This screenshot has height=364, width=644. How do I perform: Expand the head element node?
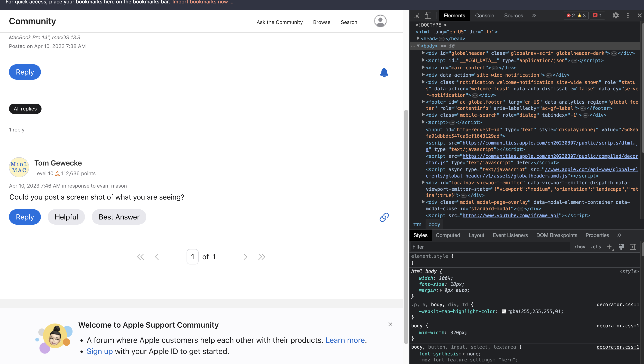418,39
